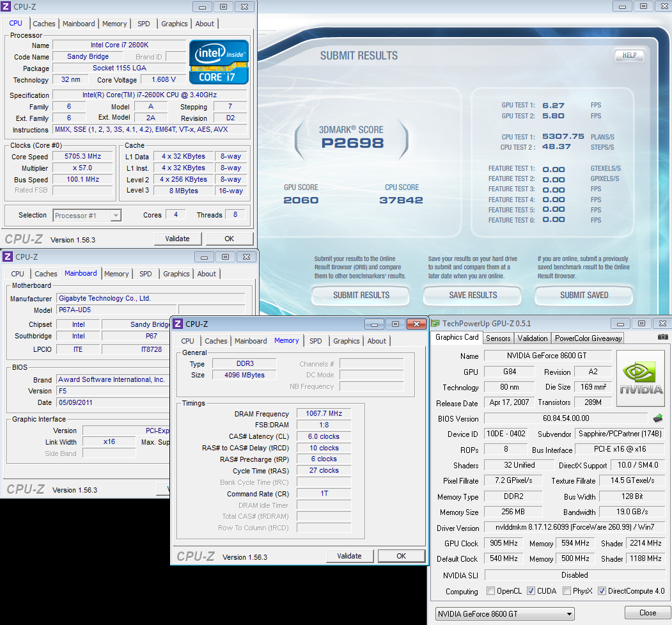Viewport: 672px width, 625px height.
Task: Click the CPU-Z title icon in Memory window
Action: (178, 324)
